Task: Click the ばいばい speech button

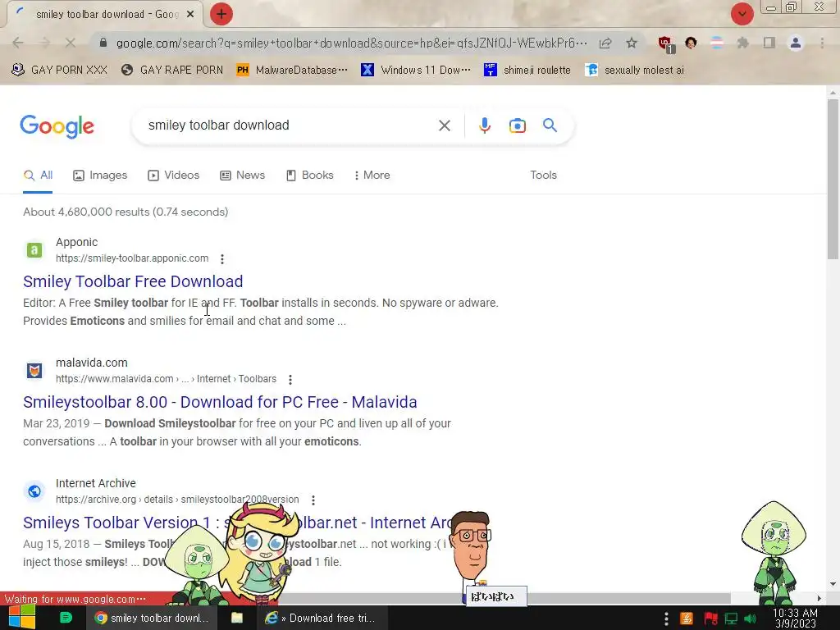Action: tap(496, 596)
